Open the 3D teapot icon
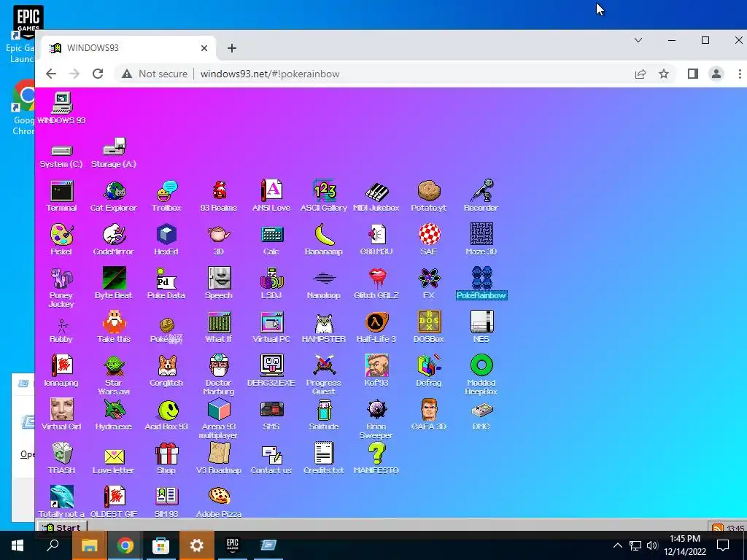 219,235
